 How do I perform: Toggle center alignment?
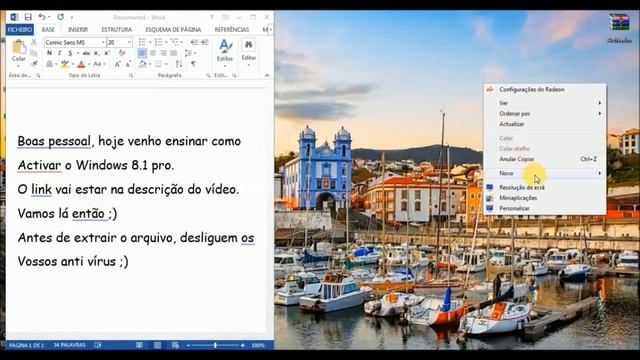(153, 53)
